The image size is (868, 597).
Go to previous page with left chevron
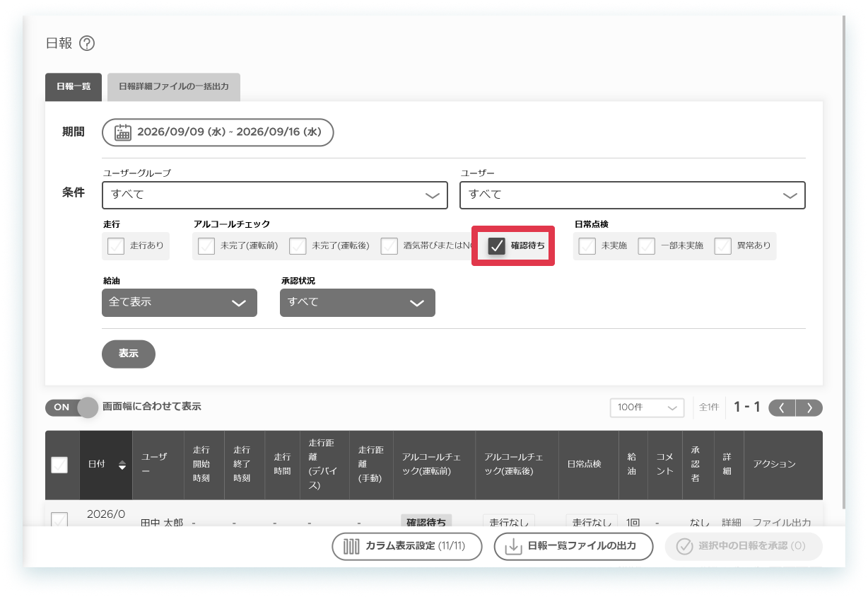[x=782, y=407]
